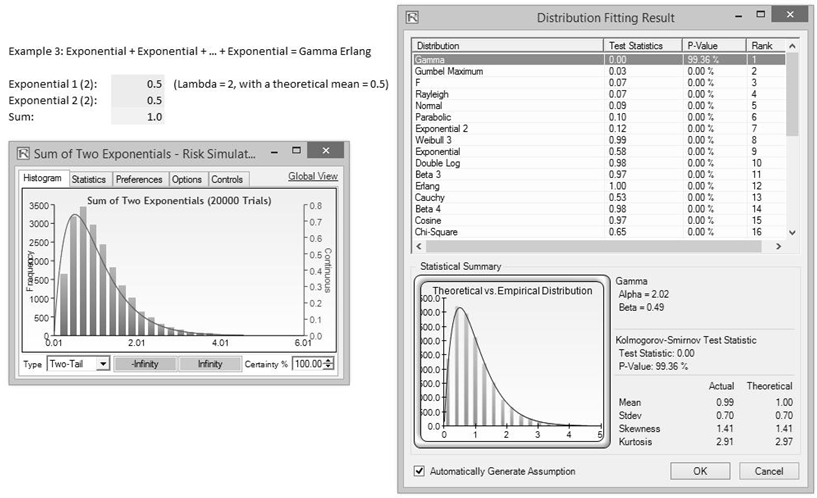817x498 pixels.
Task: Click the Distribution Fitting Result title icon
Action: pyautogui.click(x=412, y=17)
